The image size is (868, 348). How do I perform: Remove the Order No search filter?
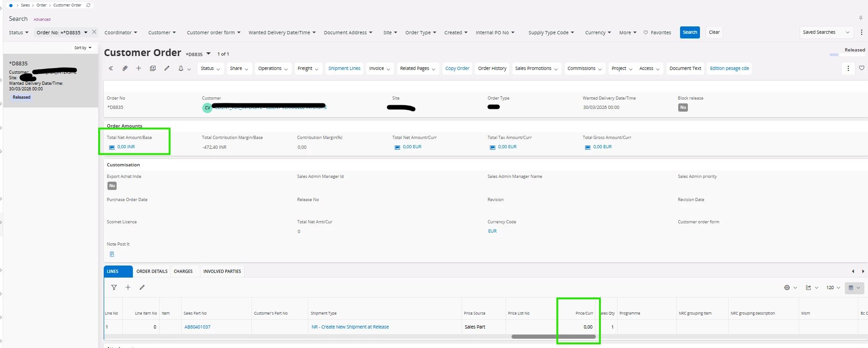(94, 32)
